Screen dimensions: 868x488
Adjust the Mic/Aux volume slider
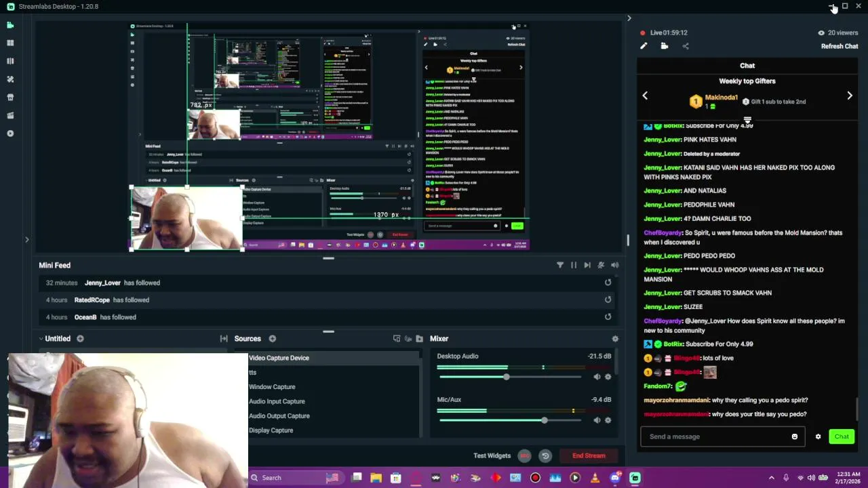click(510, 420)
